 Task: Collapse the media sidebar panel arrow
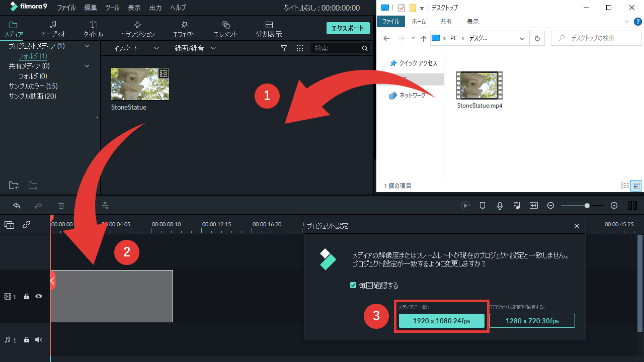pos(97,117)
